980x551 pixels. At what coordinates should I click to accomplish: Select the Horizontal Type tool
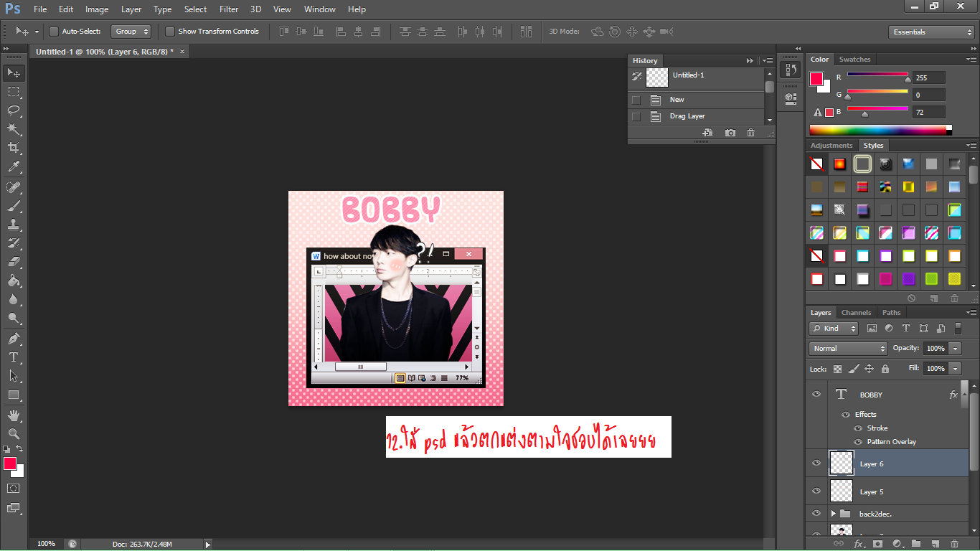[x=14, y=357]
